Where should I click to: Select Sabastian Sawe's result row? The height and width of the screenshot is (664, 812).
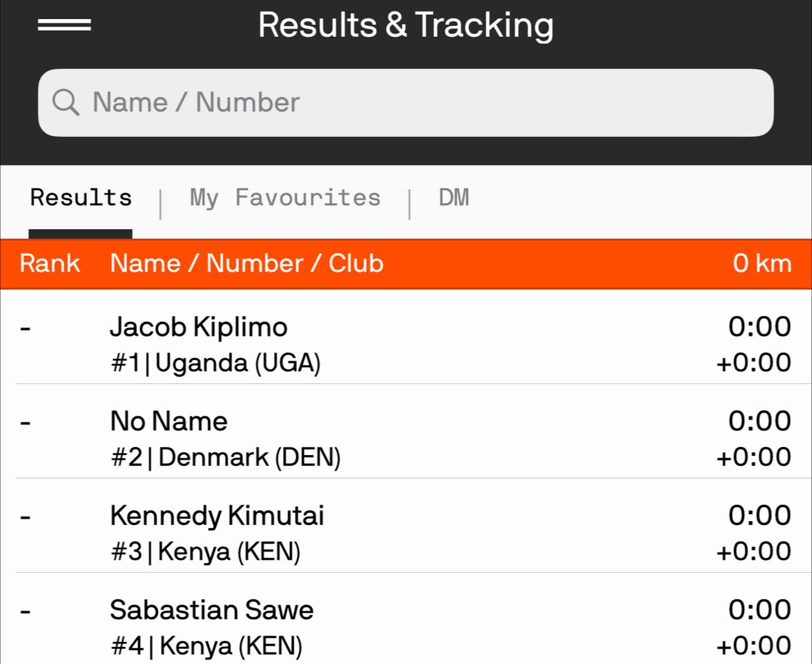pos(212,610)
